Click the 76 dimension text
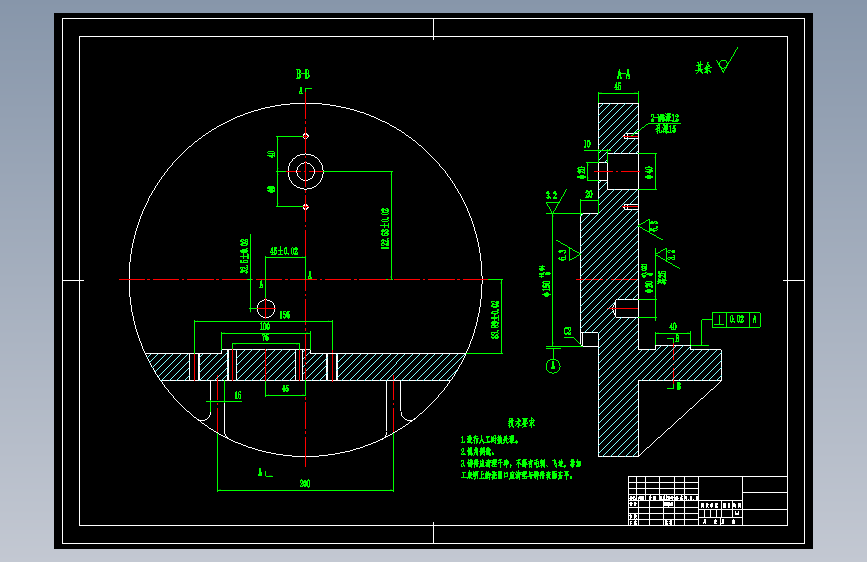 pos(265,337)
